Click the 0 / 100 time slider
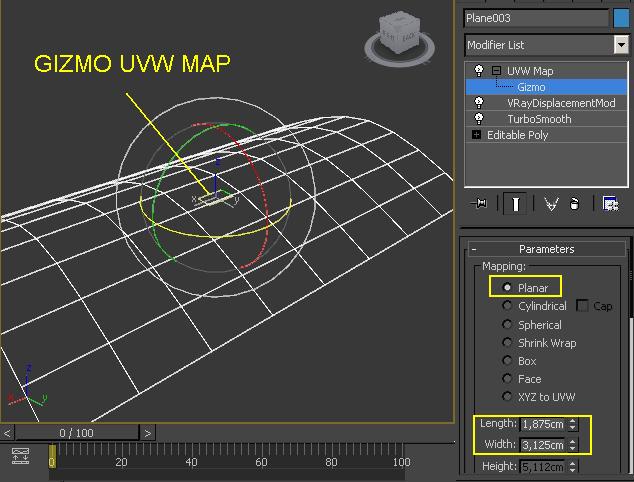The width and height of the screenshot is (634, 482). coord(77,433)
